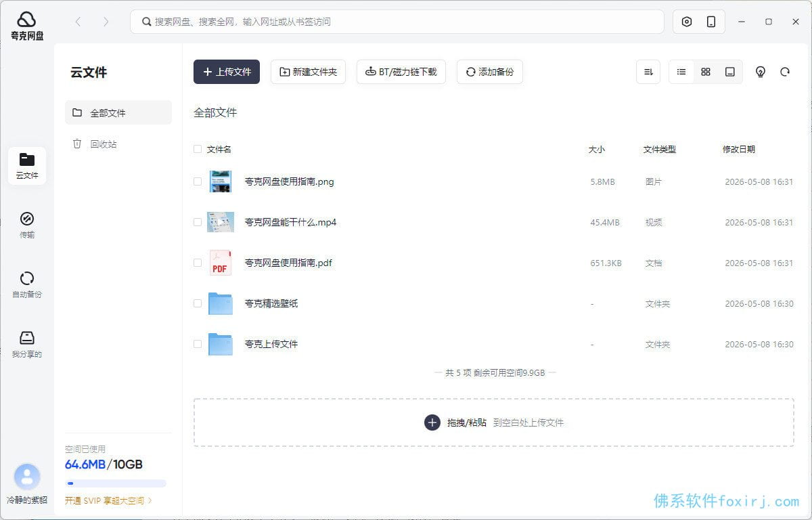
Task: Click the 图片 file type cell
Action: coord(654,181)
